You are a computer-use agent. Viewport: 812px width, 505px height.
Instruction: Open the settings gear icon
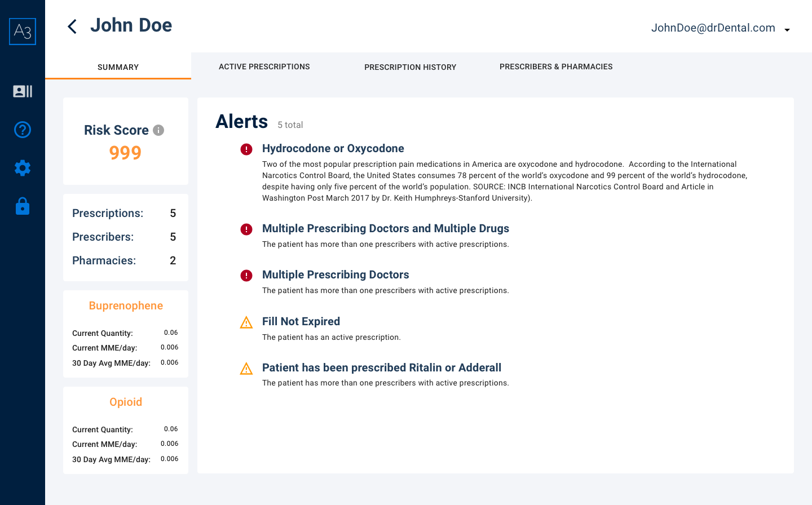[x=23, y=168]
